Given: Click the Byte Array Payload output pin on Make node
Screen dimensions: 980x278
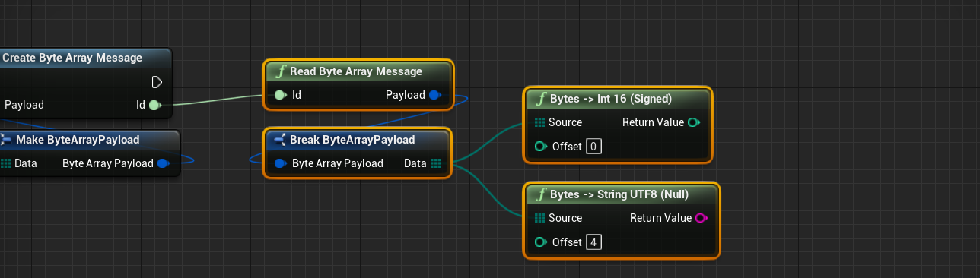Looking at the screenshot, I should (x=163, y=163).
